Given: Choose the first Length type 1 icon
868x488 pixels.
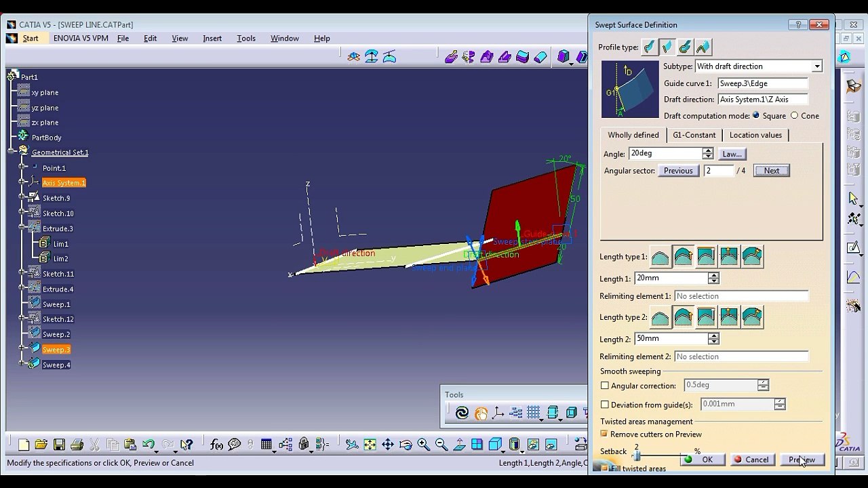Looking at the screenshot, I should [660, 256].
